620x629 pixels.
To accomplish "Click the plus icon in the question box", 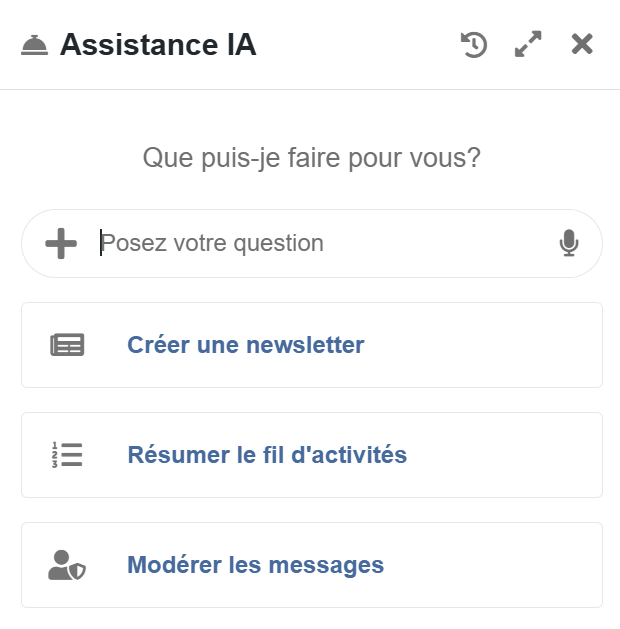I will [x=61, y=243].
